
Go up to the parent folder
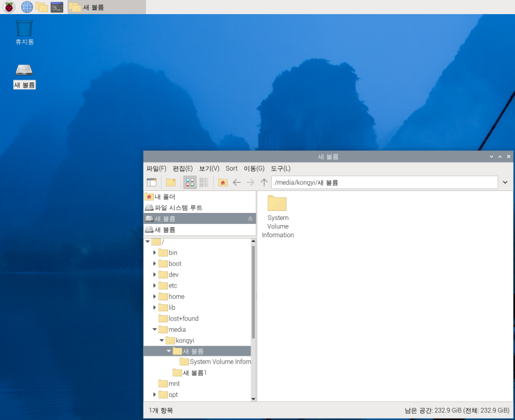tap(264, 183)
